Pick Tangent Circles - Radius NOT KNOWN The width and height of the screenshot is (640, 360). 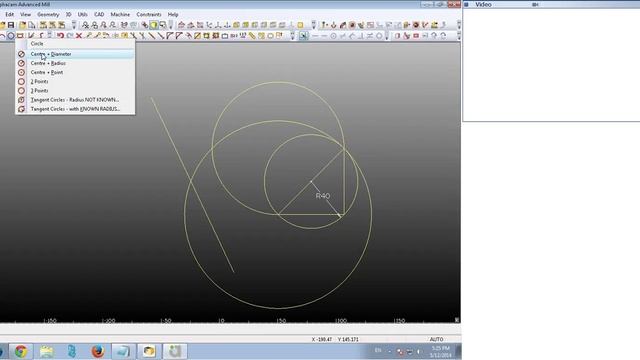click(76, 100)
